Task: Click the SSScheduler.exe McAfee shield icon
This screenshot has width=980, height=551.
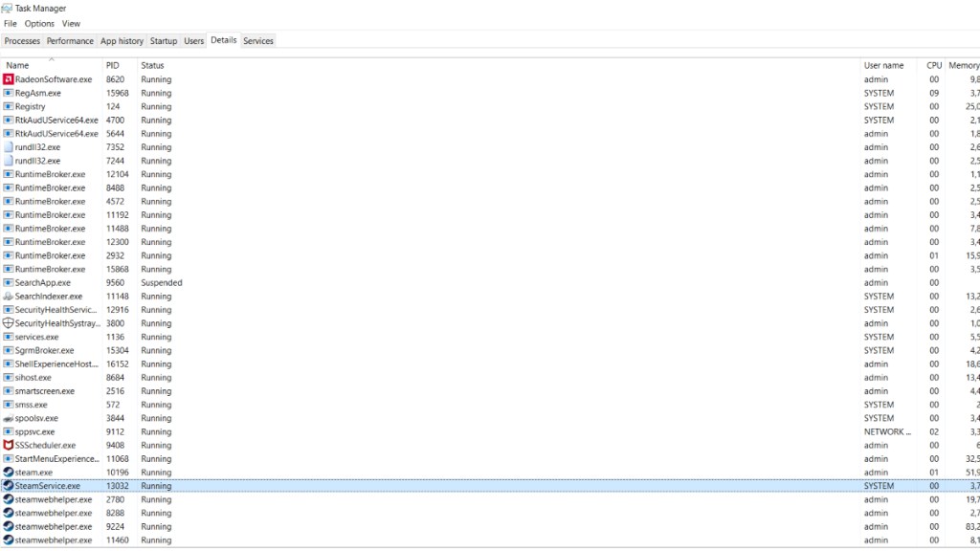Action: [9, 446]
